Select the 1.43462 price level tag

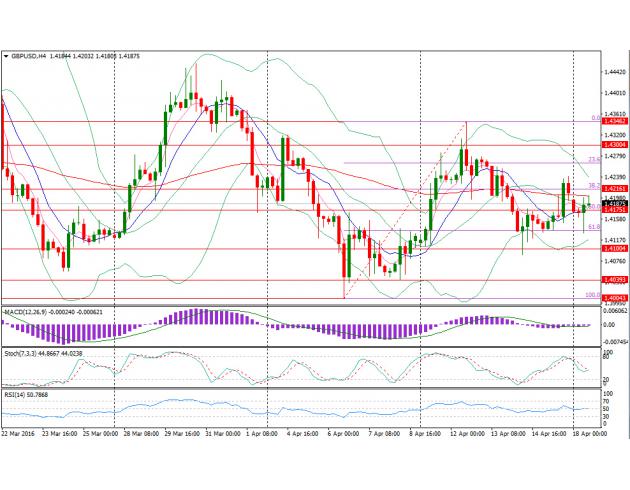point(612,122)
